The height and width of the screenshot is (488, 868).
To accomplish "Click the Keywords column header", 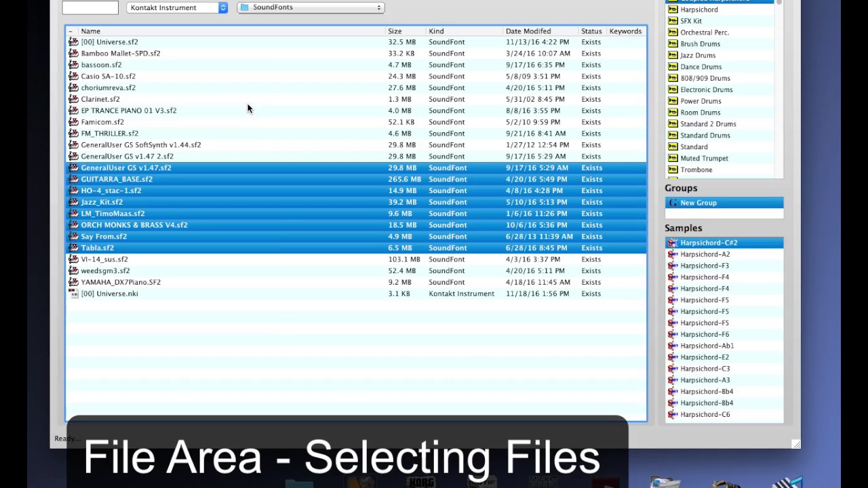I will coord(625,31).
